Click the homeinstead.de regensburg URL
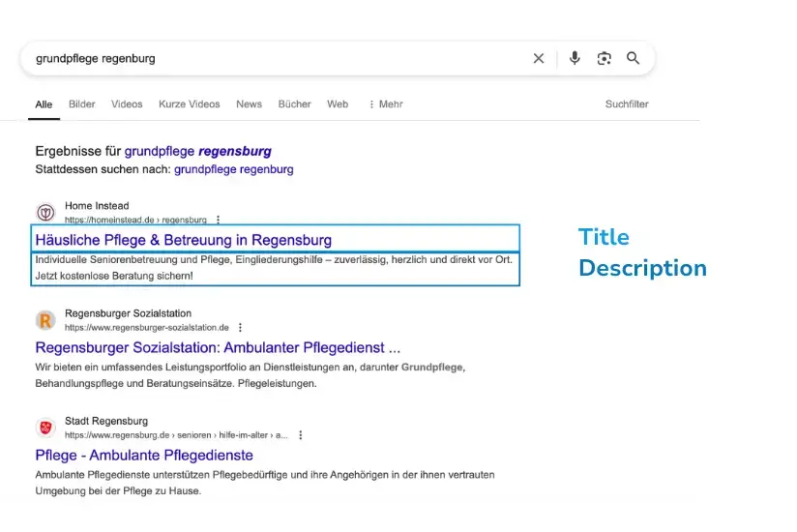 coord(135,220)
